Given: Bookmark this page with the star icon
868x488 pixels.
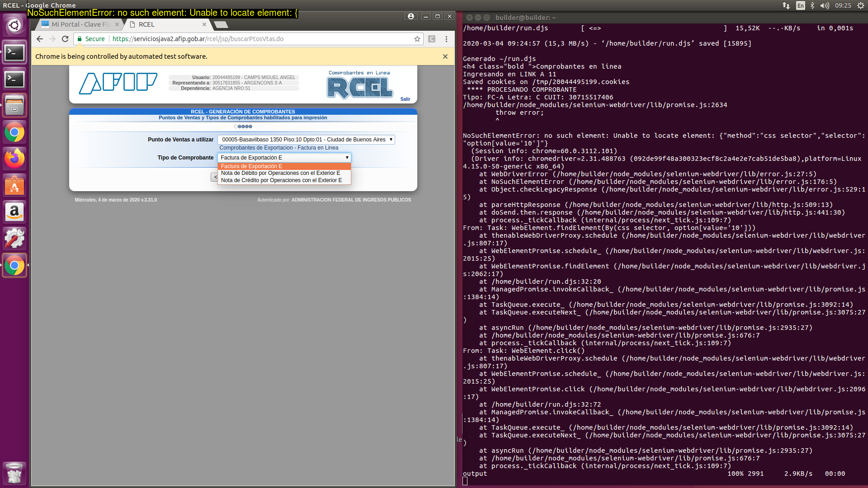Looking at the screenshot, I should pyautogui.click(x=417, y=39).
